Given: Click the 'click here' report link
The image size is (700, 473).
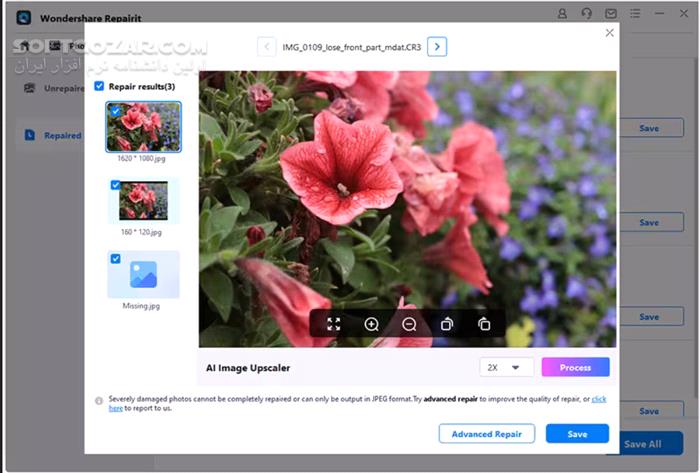Looking at the screenshot, I should (x=599, y=399).
